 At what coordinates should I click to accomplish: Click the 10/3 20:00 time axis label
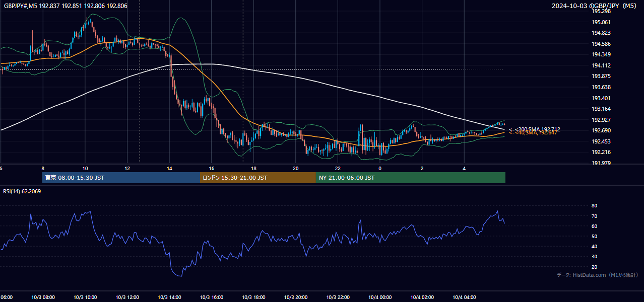click(296, 297)
